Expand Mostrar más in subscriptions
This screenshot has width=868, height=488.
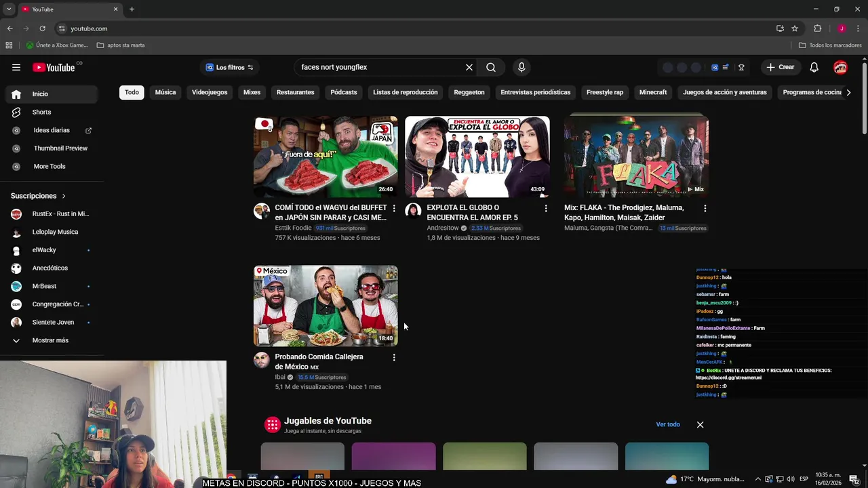tap(52, 340)
